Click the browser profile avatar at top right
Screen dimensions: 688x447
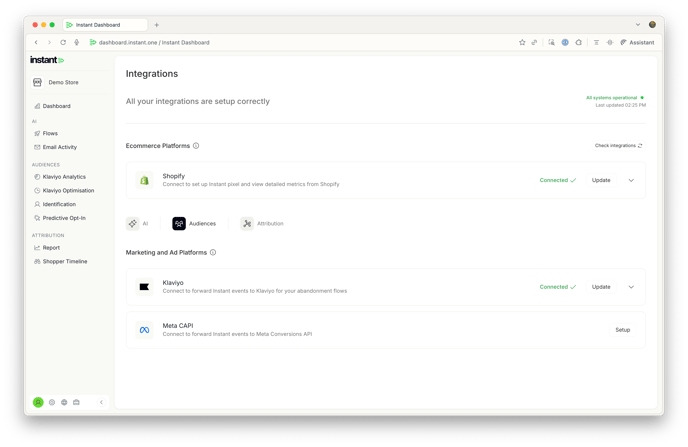pyautogui.click(x=652, y=25)
